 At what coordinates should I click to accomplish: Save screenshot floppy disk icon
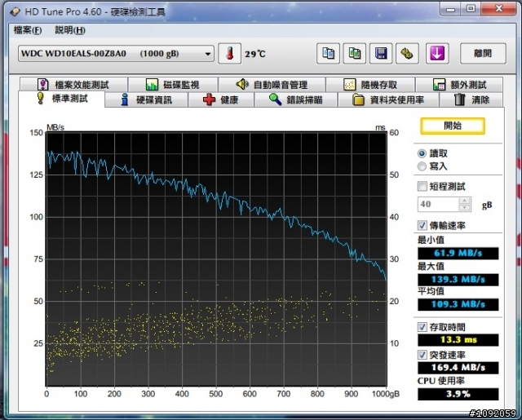[381, 53]
